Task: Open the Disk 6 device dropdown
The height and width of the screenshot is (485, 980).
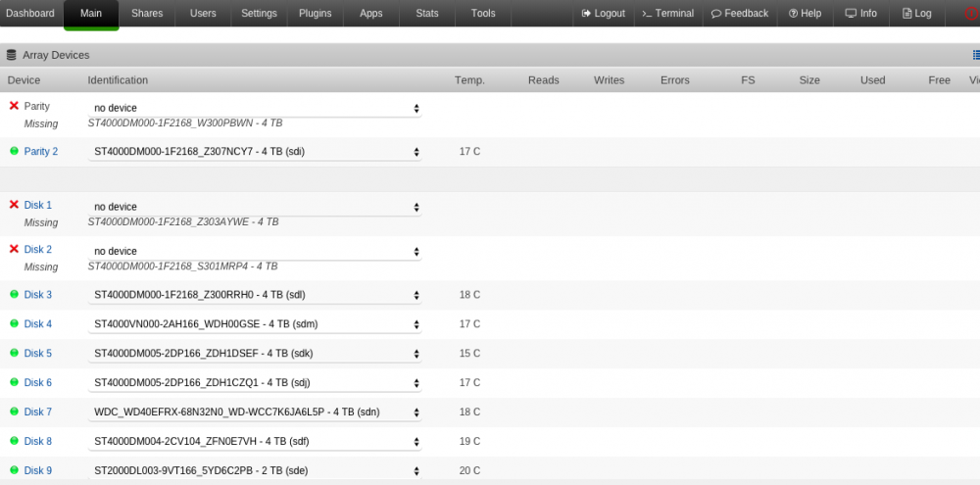Action: [255, 382]
